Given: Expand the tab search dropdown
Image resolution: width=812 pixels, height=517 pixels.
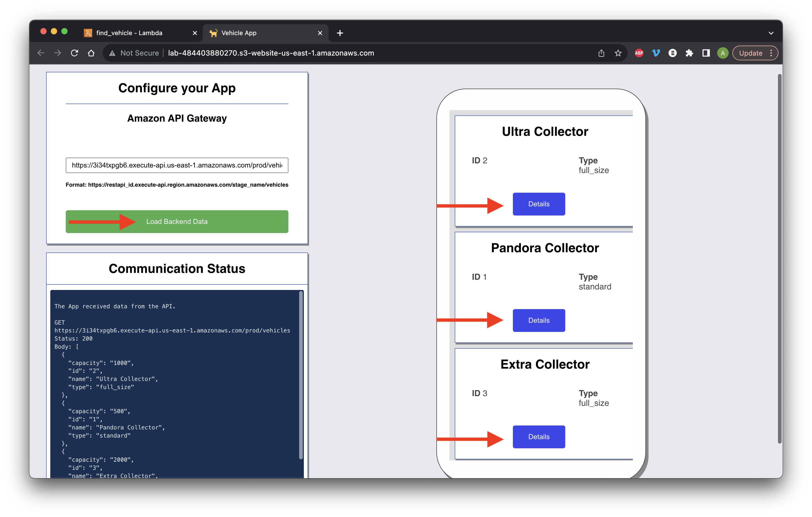Looking at the screenshot, I should [771, 33].
